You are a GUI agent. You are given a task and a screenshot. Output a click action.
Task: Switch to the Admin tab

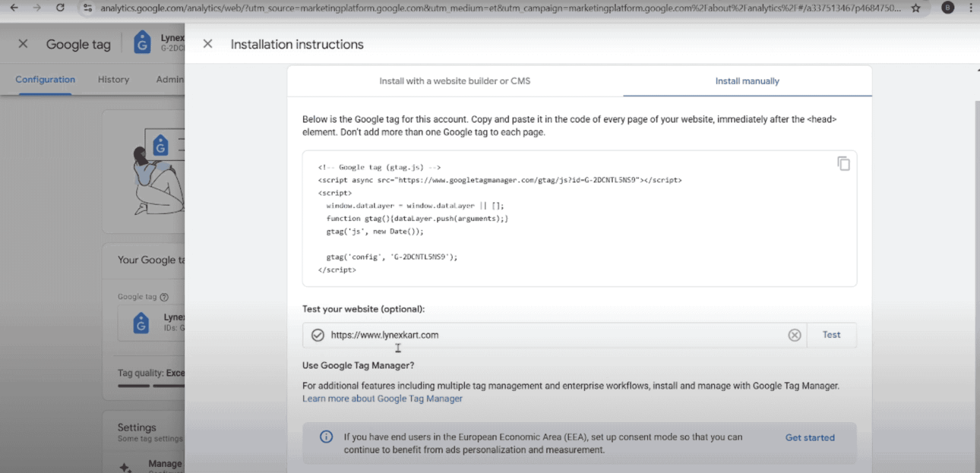170,80
